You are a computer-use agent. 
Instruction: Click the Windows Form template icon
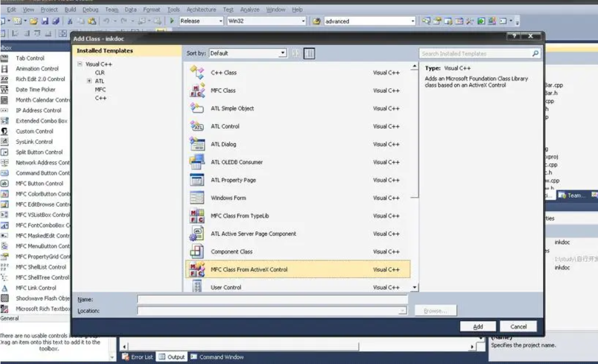pos(197,198)
